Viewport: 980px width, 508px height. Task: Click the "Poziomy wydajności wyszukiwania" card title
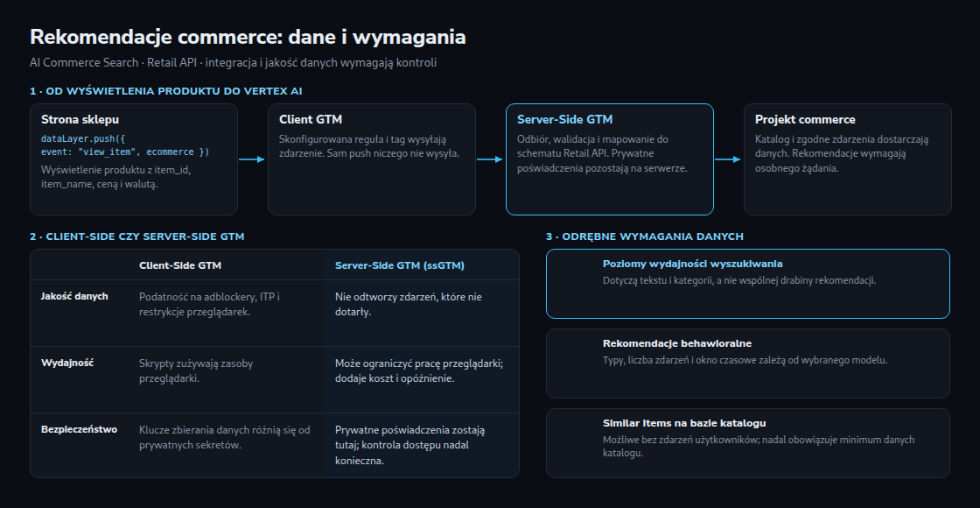692,264
